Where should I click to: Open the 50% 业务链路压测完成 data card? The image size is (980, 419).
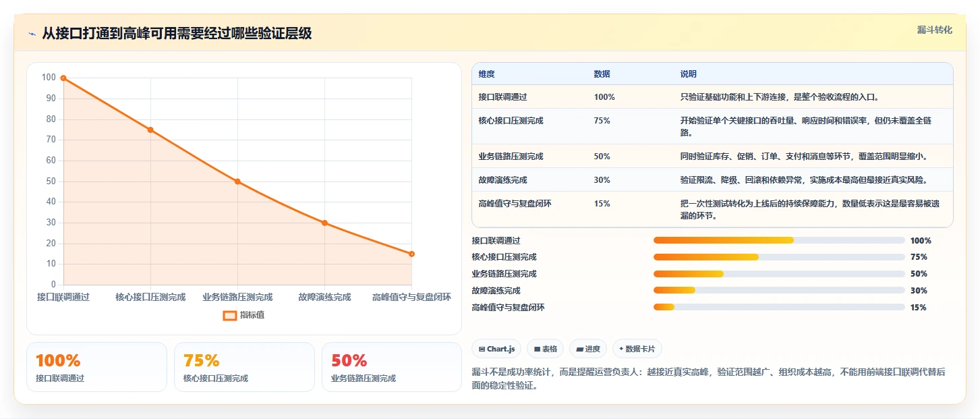click(392, 367)
